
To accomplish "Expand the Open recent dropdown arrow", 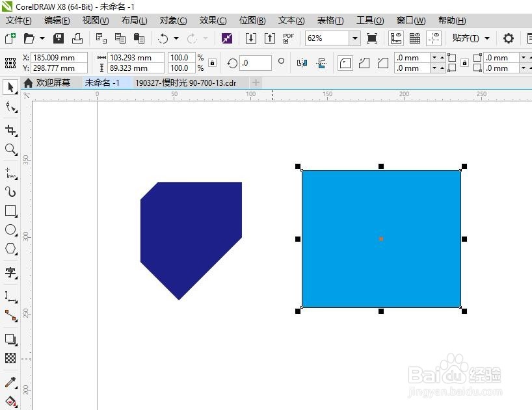I will (42, 38).
